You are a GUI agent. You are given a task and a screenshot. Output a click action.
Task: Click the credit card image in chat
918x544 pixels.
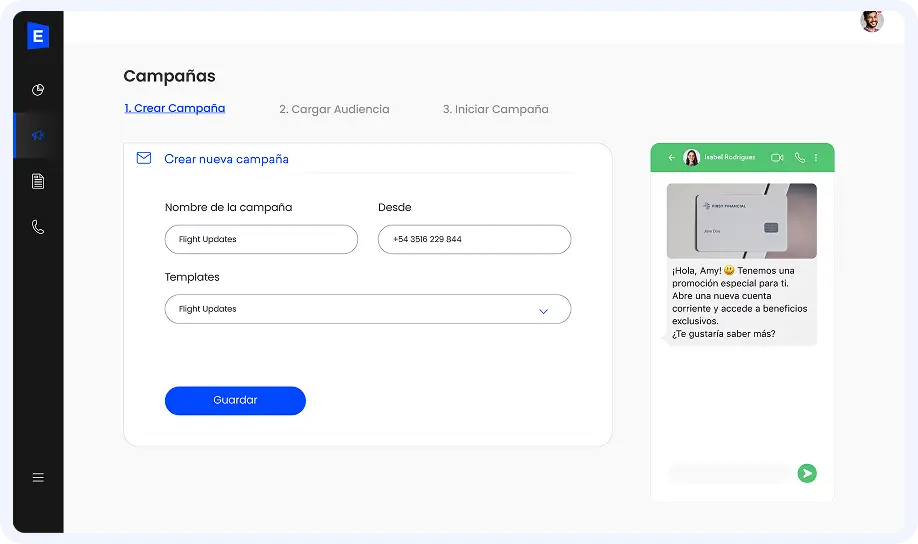[x=741, y=221]
